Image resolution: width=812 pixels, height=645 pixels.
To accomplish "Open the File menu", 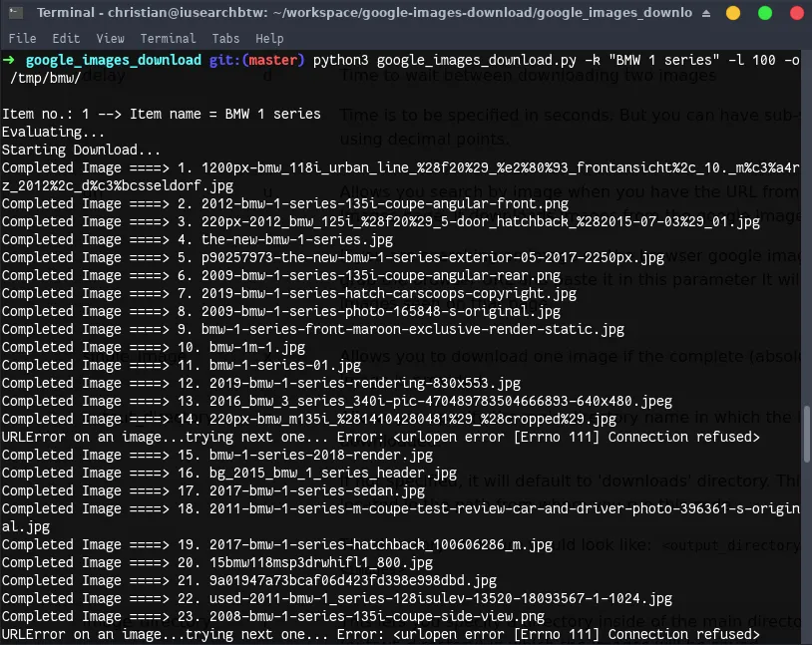I will [x=22, y=39].
